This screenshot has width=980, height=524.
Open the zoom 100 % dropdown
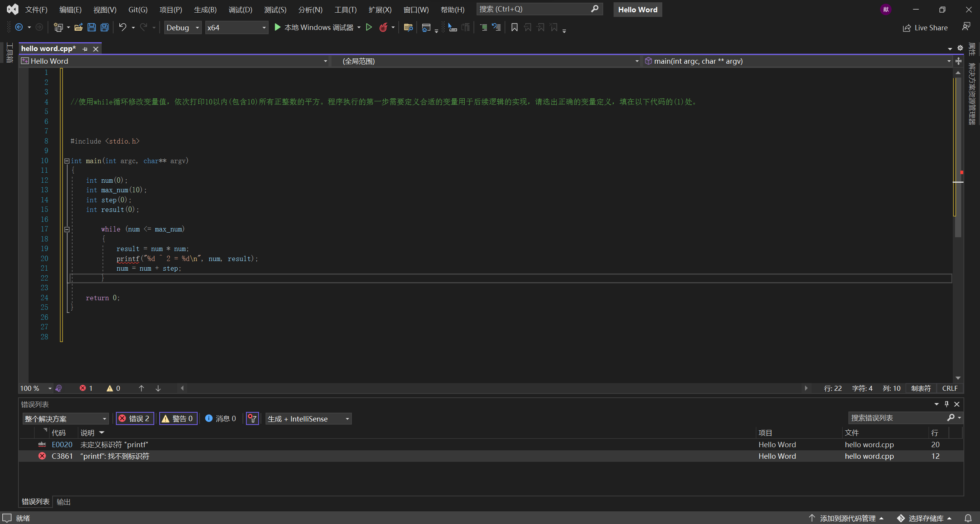coord(36,388)
